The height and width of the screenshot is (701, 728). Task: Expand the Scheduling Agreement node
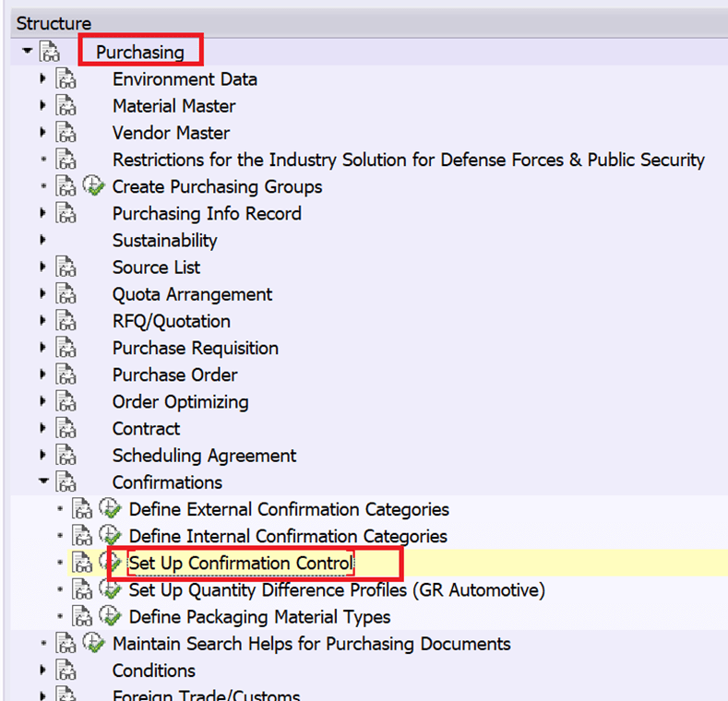point(43,456)
